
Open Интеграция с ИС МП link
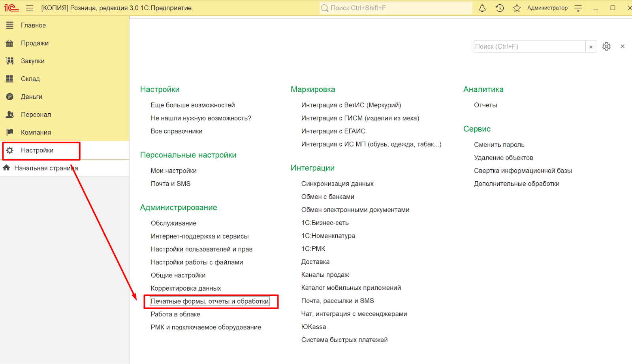click(371, 144)
